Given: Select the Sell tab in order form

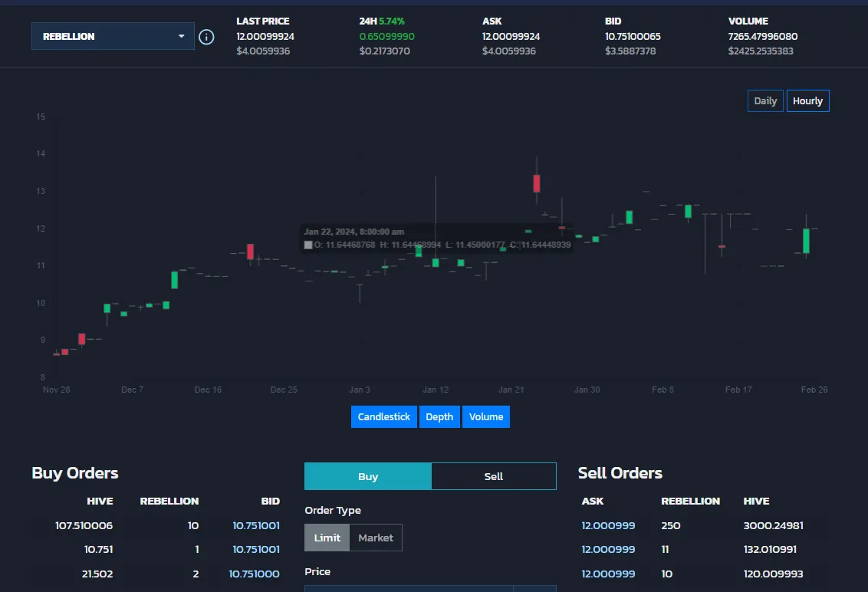Looking at the screenshot, I should tap(494, 476).
